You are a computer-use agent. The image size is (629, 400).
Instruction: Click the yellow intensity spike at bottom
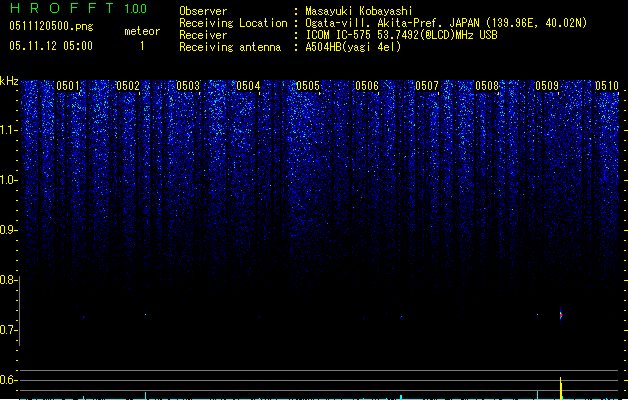pos(561,388)
